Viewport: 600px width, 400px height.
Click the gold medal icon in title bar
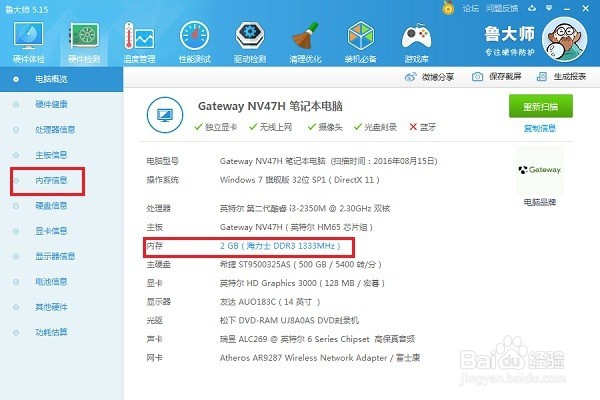click(x=448, y=8)
